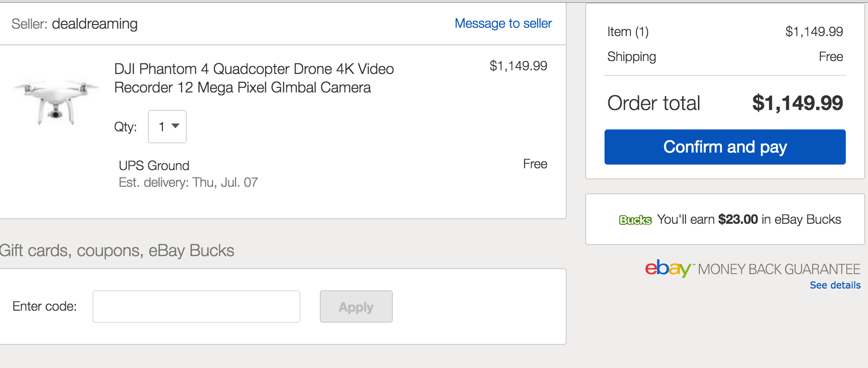Click the Item (1) summary label

(628, 31)
